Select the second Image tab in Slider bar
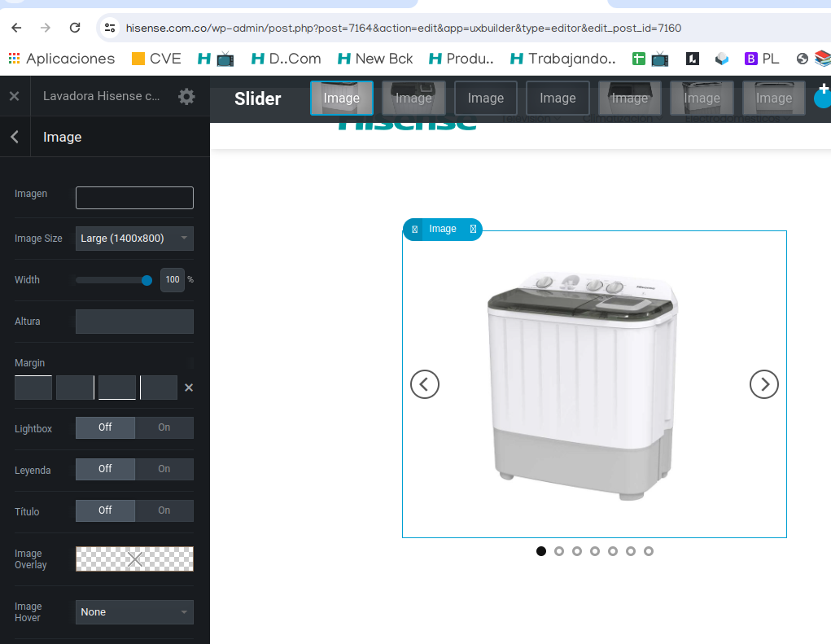Screen dimensions: 831x644 pos(413,99)
